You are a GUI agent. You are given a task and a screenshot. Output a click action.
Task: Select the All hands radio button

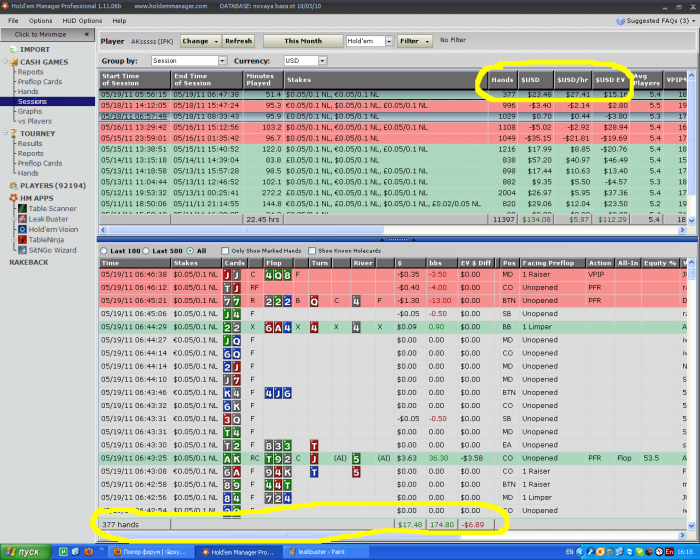(x=191, y=251)
